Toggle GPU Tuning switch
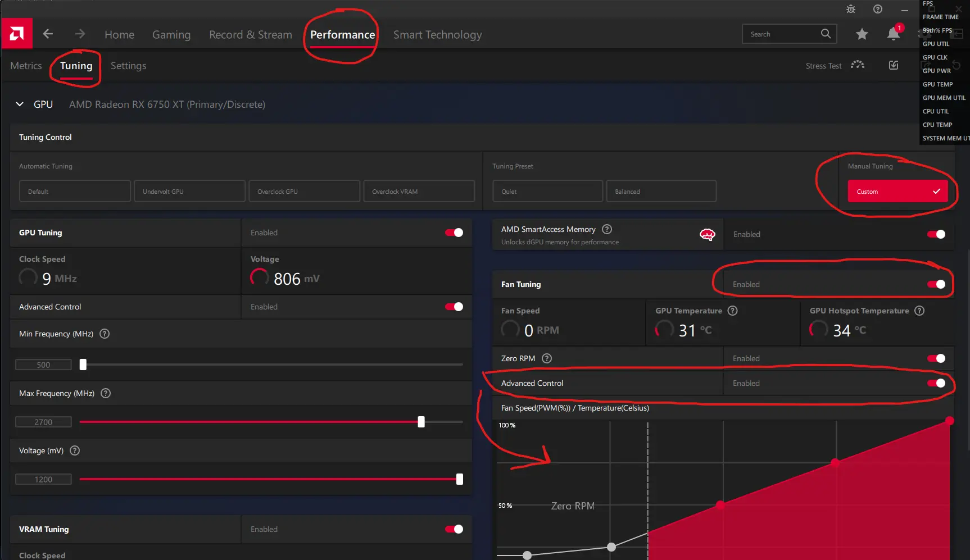Viewport: 970px width, 560px height. click(454, 233)
